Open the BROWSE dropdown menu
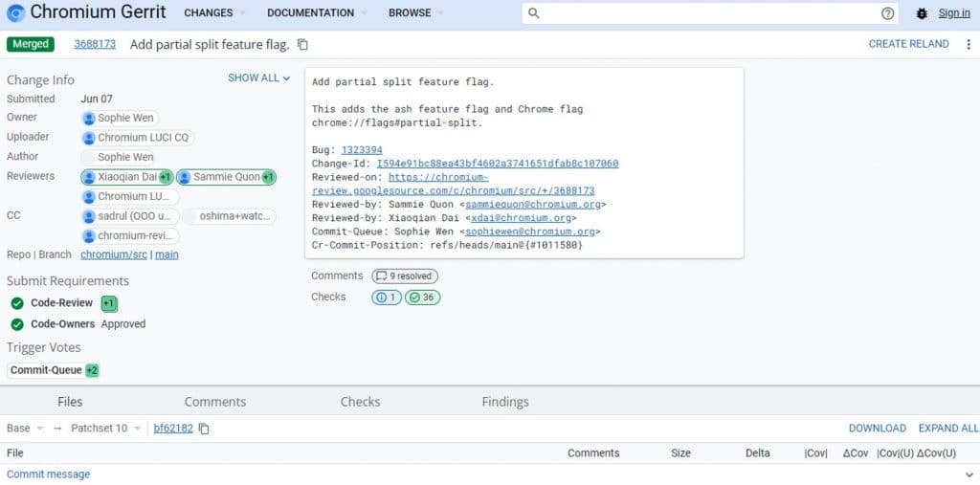The height and width of the screenshot is (485, 980). [415, 12]
